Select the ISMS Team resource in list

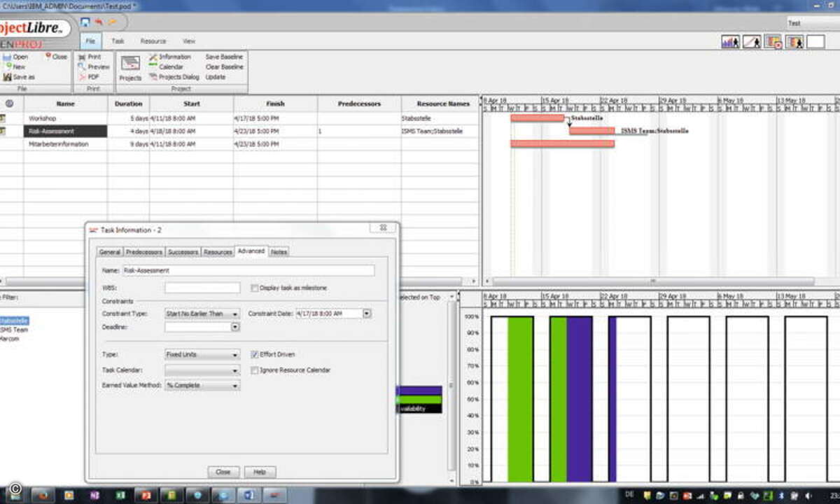click(x=14, y=329)
